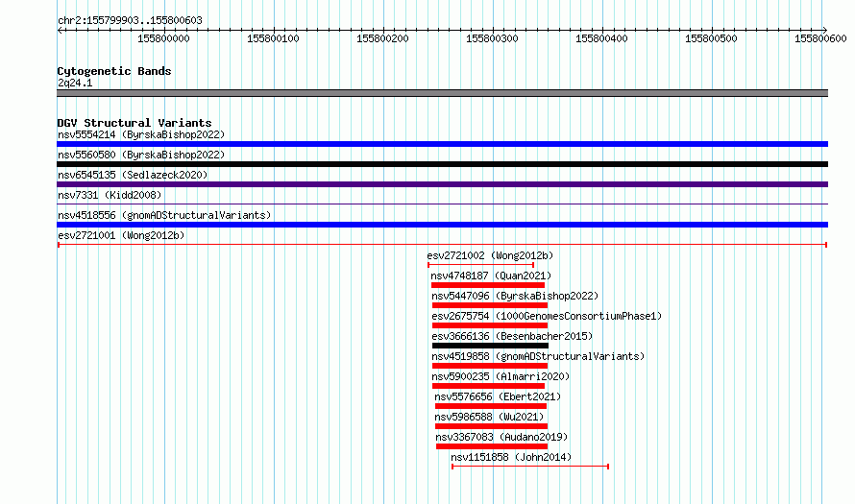Click ruler position 155800500
This screenshot has width=855, height=504.
coord(712,38)
